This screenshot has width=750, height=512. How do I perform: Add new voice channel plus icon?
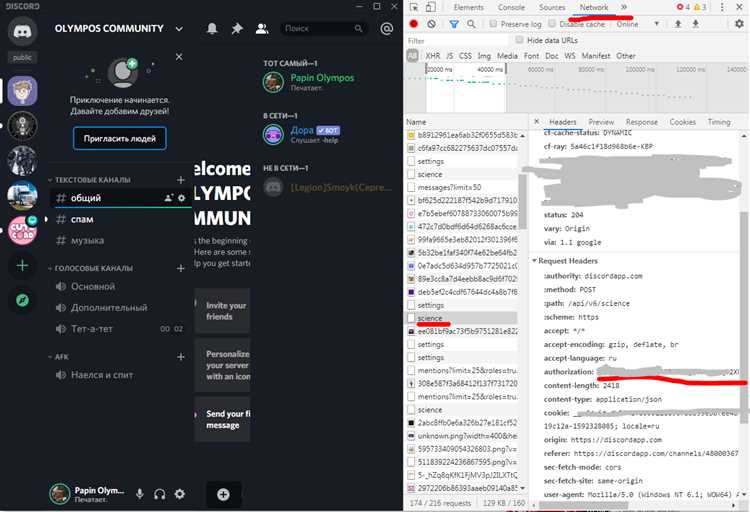181,268
